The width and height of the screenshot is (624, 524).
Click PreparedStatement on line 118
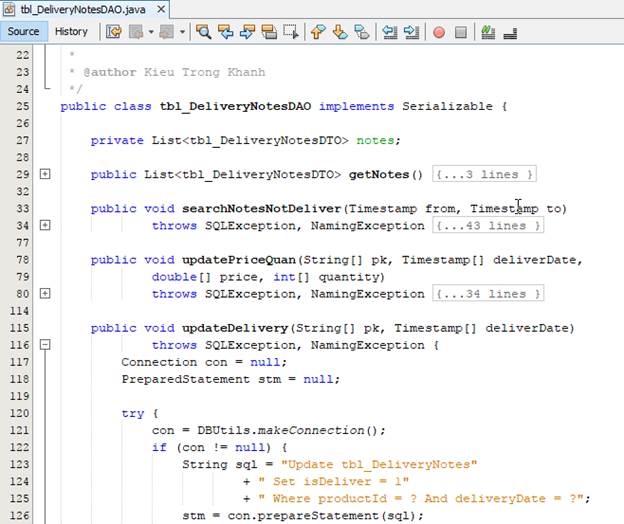point(185,379)
